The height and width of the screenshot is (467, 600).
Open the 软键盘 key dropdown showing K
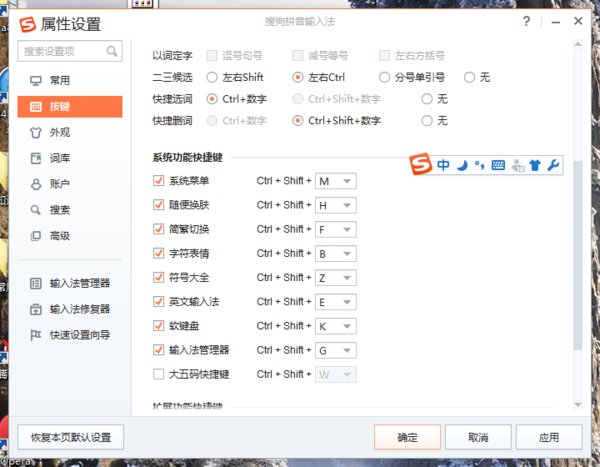(x=336, y=327)
